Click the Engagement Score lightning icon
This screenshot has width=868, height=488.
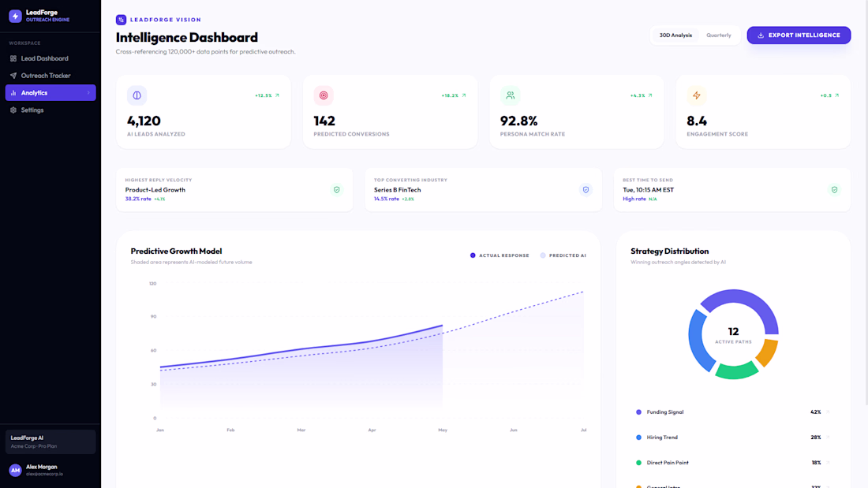click(697, 95)
